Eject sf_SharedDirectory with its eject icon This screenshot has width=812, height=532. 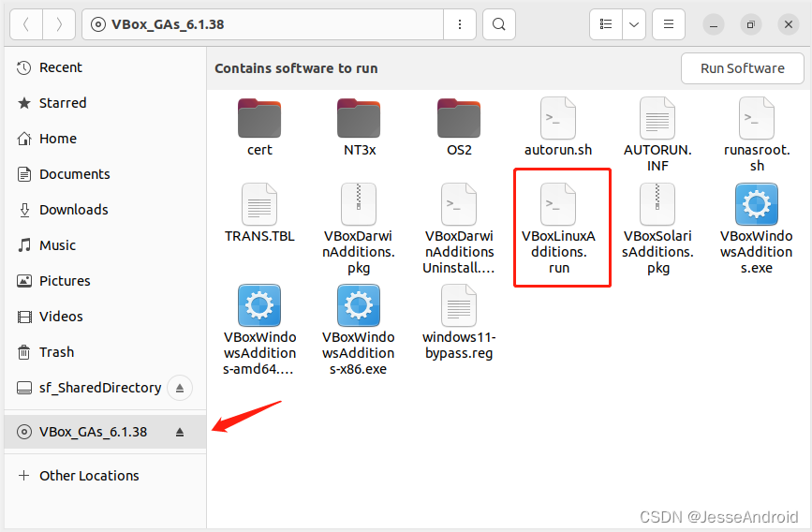pos(180,388)
